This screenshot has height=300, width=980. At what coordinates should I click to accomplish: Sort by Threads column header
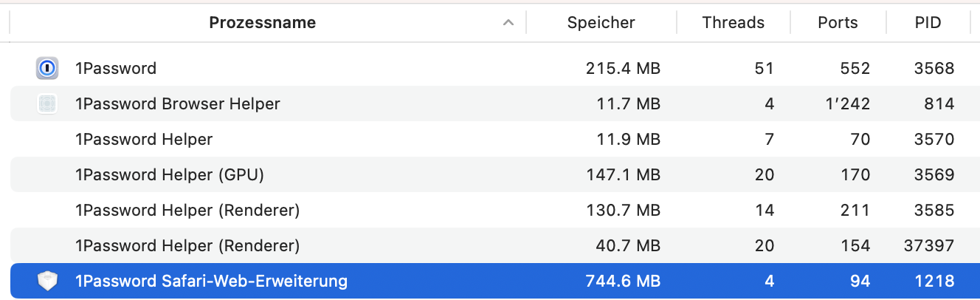(733, 23)
